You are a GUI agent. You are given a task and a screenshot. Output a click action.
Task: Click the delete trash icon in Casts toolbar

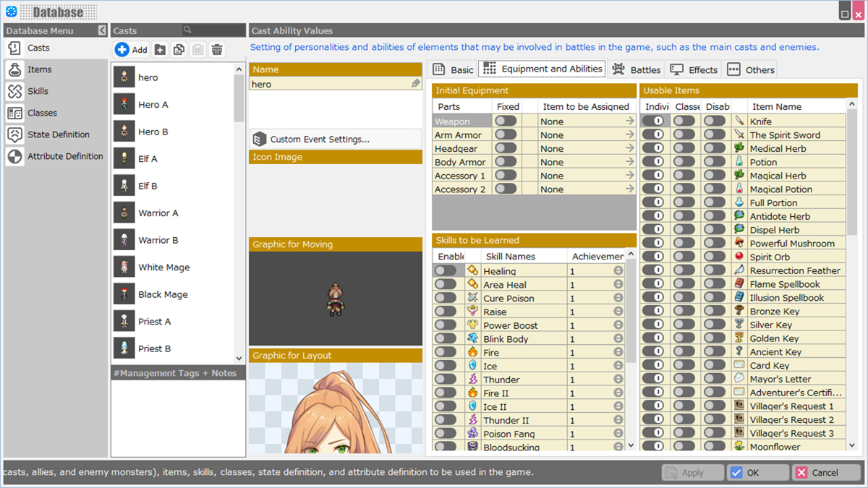pos(218,49)
